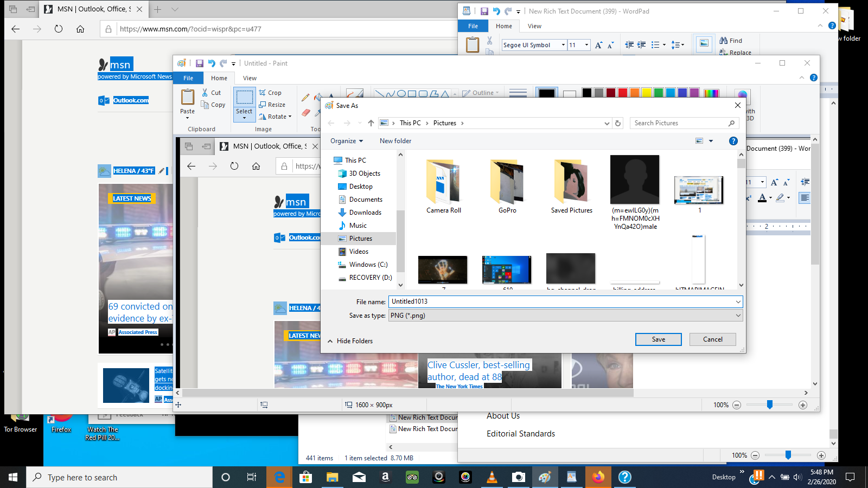Viewport: 868px width, 488px height.
Task: Expand the address bar previous locations dropdown
Action: 607,123
